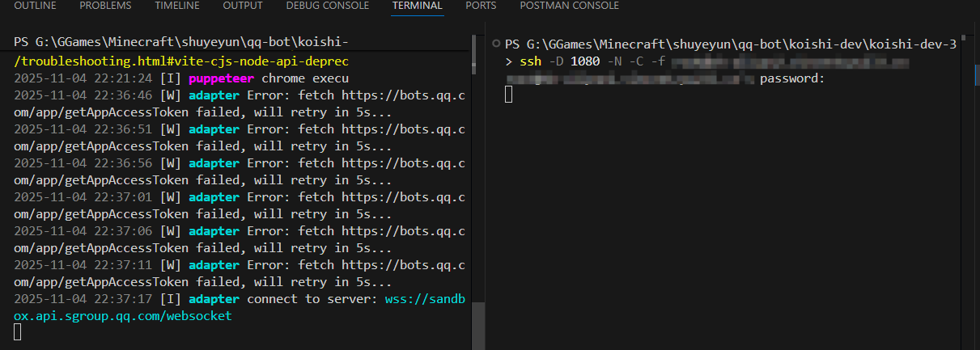Screen dimensions: 980x350
Task: Click the active TERMINAL tab
Action: pyautogui.click(x=417, y=6)
